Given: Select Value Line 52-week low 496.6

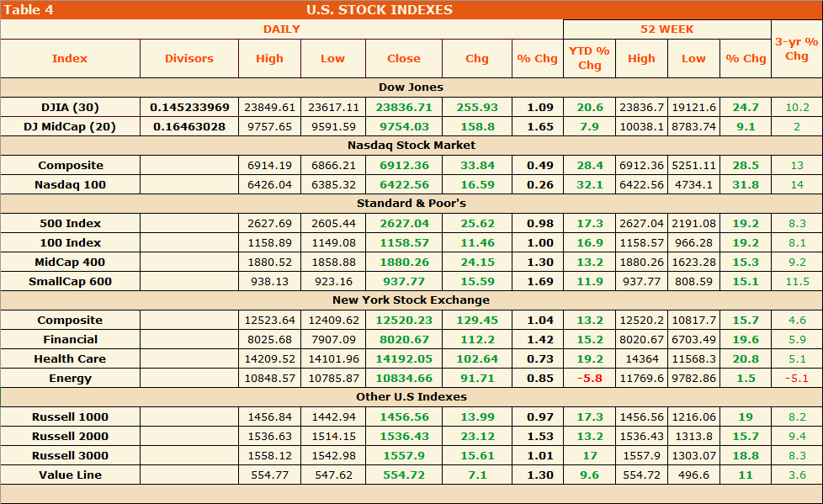Looking at the screenshot, I should [693, 475].
